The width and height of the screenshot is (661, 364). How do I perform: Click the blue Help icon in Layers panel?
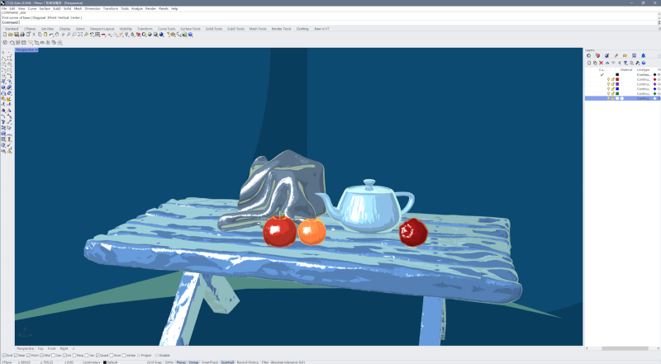(x=644, y=63)
